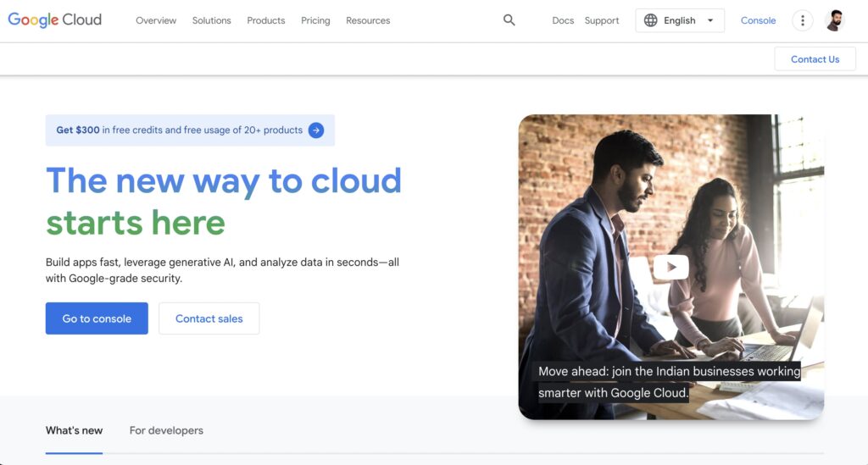Open the Overview menu
Image resolution: width=868 pixels, height=465 pixels.
156,20
